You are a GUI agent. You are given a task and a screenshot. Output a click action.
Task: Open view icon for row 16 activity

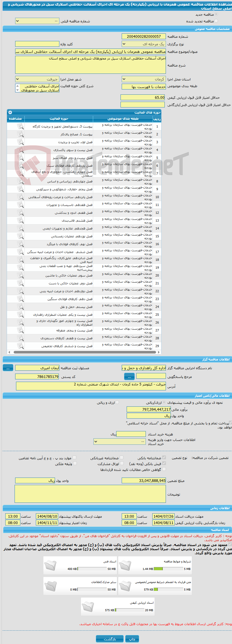(x=20, y=244)
